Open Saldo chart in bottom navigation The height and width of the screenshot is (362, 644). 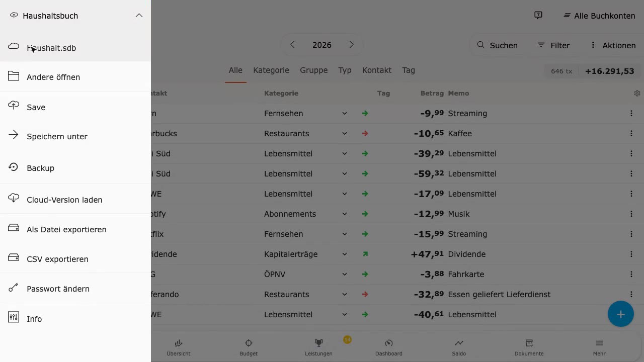[x=459, y=347]
